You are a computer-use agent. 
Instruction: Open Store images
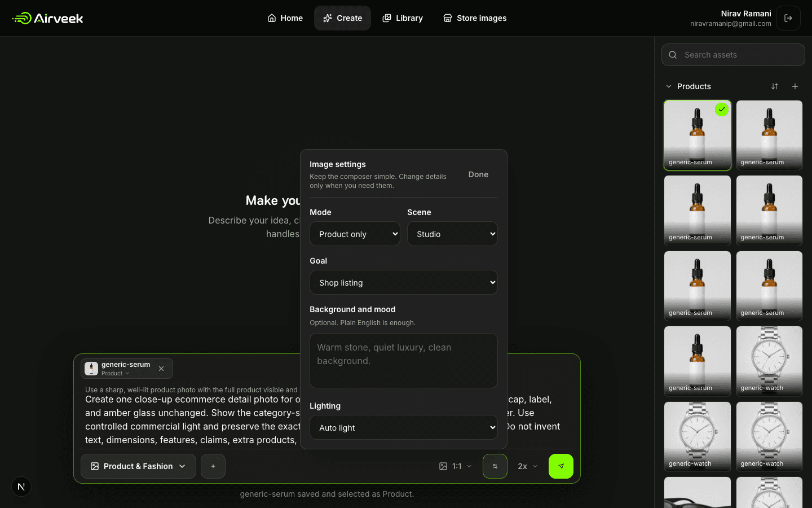[x=475, y=18]
